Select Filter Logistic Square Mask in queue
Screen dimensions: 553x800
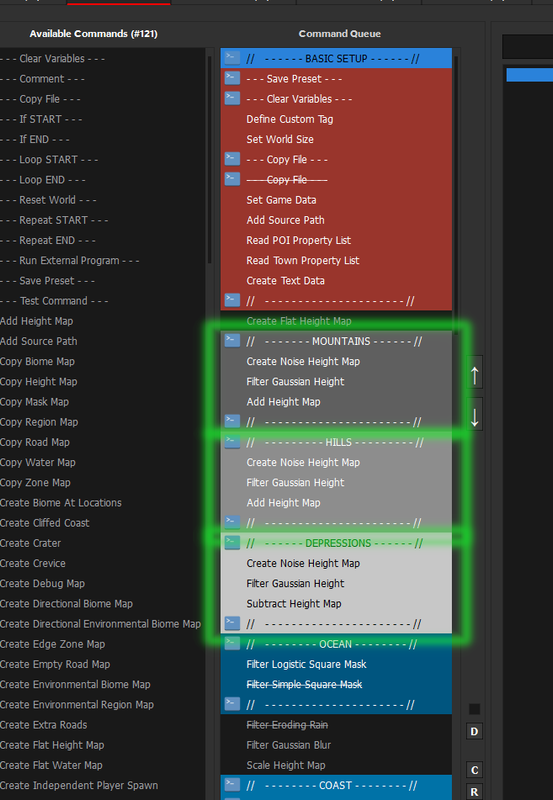pos(336,664)
